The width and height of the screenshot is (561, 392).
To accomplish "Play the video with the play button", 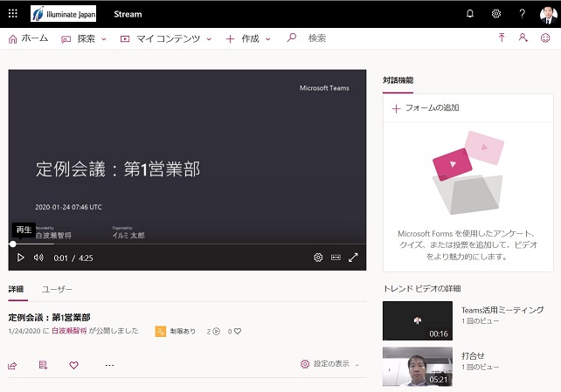I will 20,258.
